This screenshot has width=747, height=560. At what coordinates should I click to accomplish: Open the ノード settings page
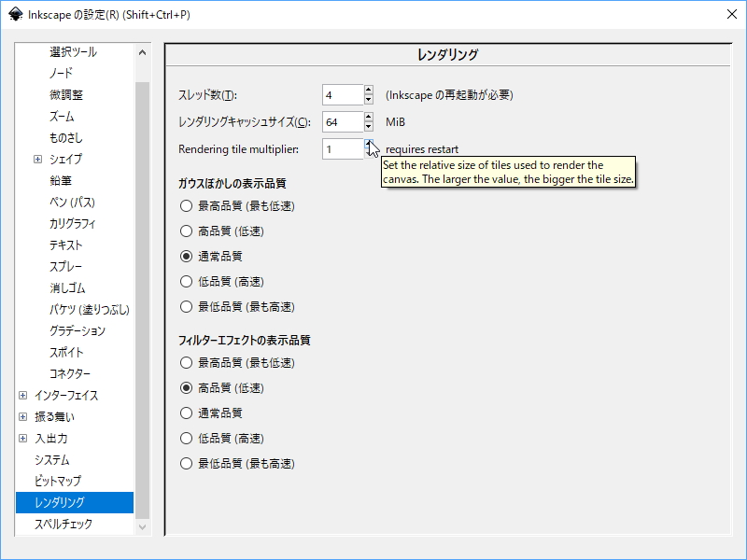tap(61, 74)
